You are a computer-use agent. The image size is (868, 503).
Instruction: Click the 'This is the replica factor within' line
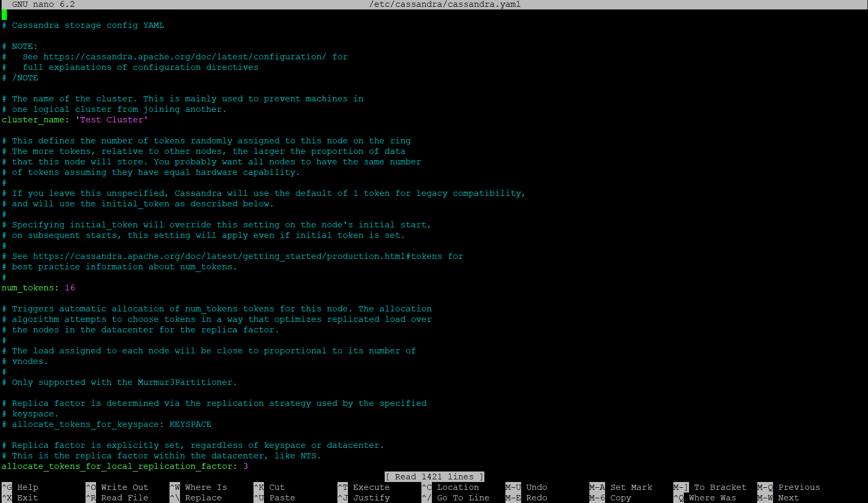pyautogui.click(x=162, y=456)
